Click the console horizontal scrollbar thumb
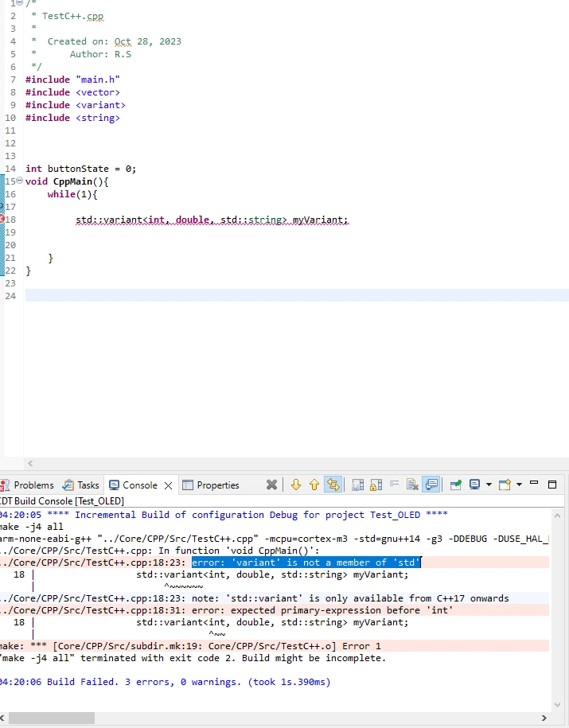The image size is (569, 728). [52, 718]
